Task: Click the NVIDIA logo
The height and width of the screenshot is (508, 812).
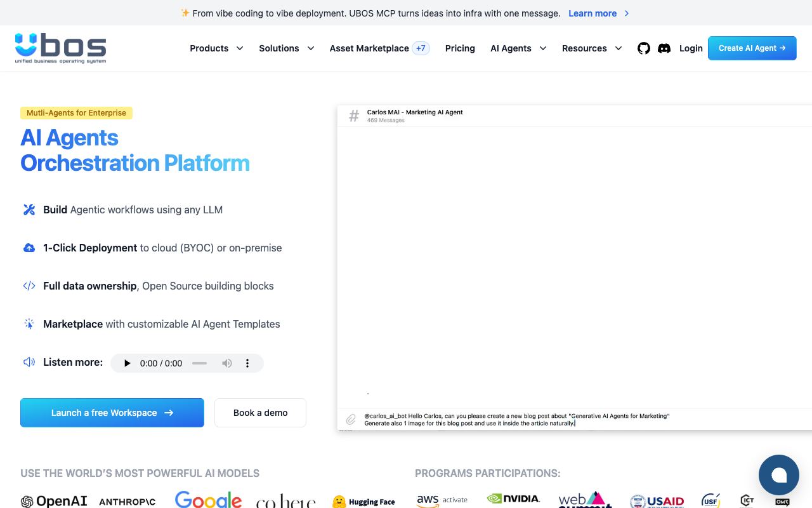Action: pyautogui.click(x=513, y=498)
